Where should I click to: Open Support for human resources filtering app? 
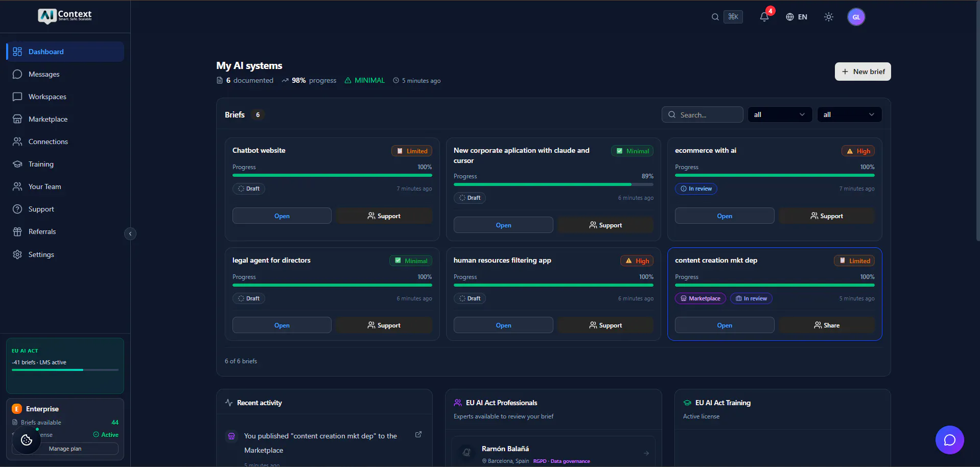605,325
